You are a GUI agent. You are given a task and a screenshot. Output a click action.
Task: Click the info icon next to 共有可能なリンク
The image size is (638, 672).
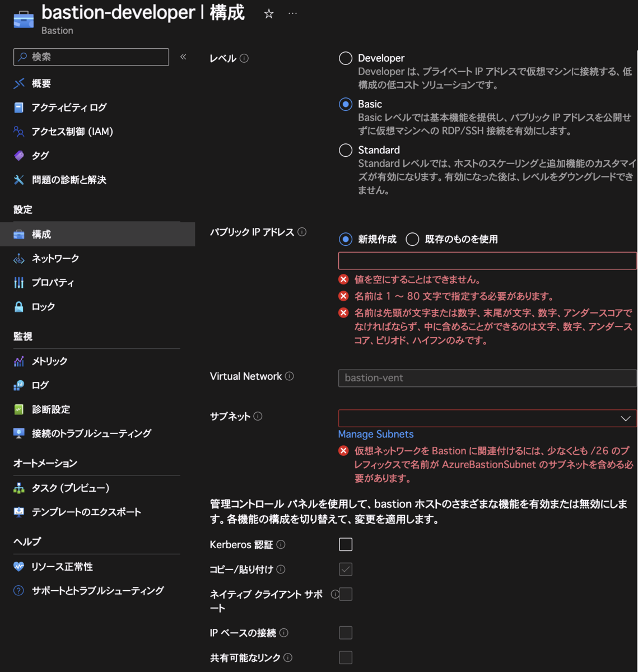coord(288,657)
